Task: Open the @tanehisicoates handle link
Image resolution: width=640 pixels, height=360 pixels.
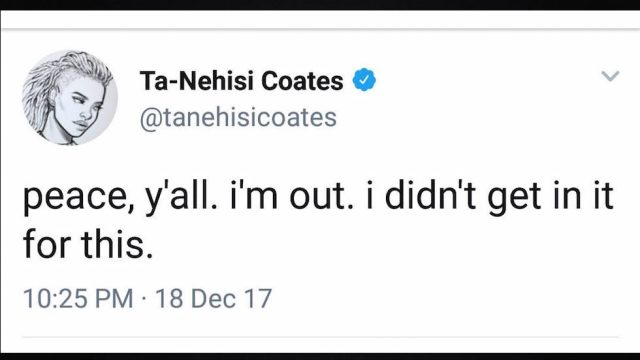Action: [238, 118]
